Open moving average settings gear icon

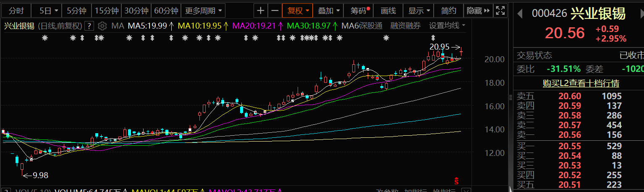point(102,26)
